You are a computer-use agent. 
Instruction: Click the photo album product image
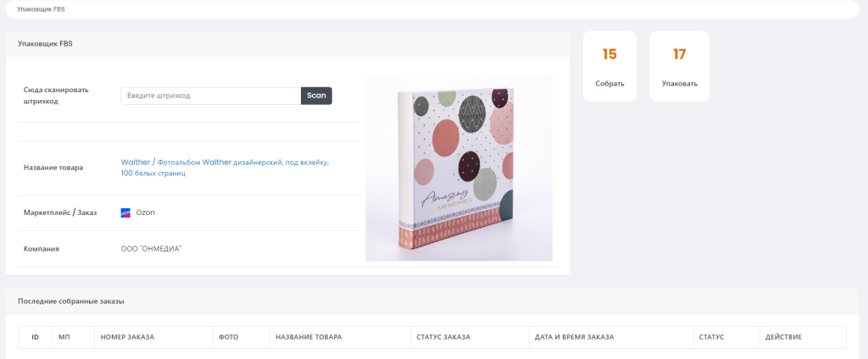tap(459, 168)
